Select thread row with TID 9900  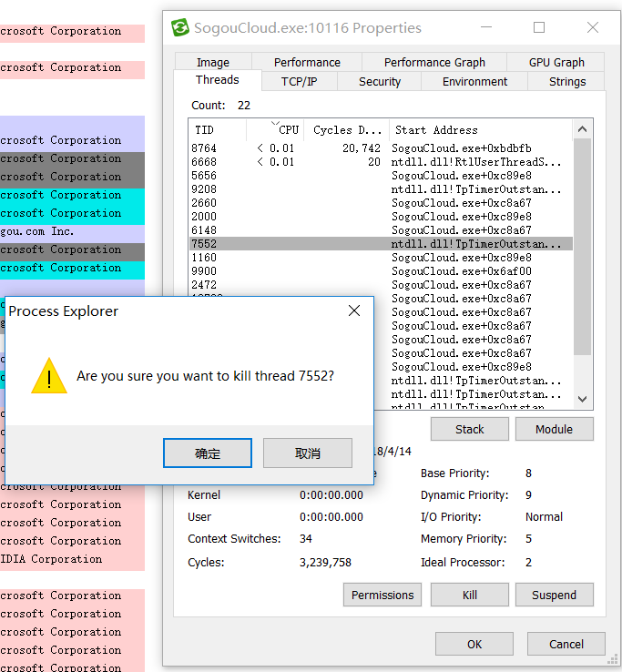tap(381, 271)
